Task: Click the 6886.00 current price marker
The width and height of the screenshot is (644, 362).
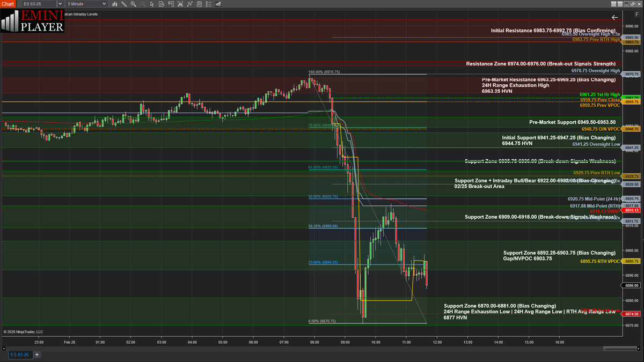Action: [x=631, y=285]
